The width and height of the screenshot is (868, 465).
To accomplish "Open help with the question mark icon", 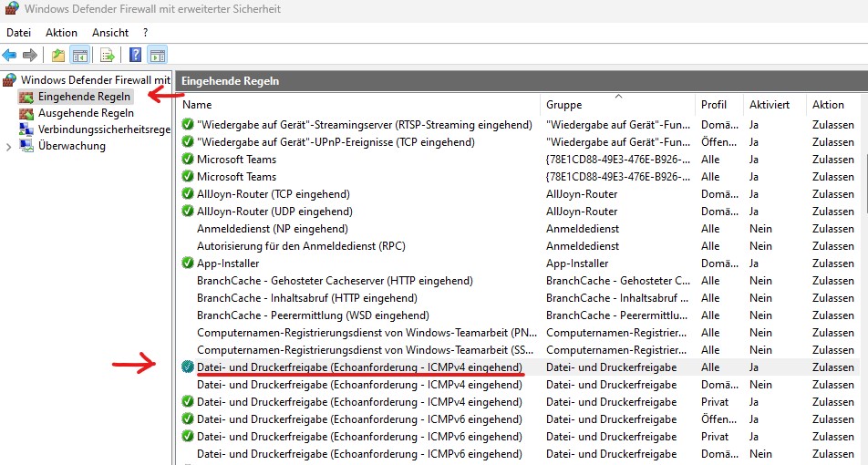I will coord(135,55).
